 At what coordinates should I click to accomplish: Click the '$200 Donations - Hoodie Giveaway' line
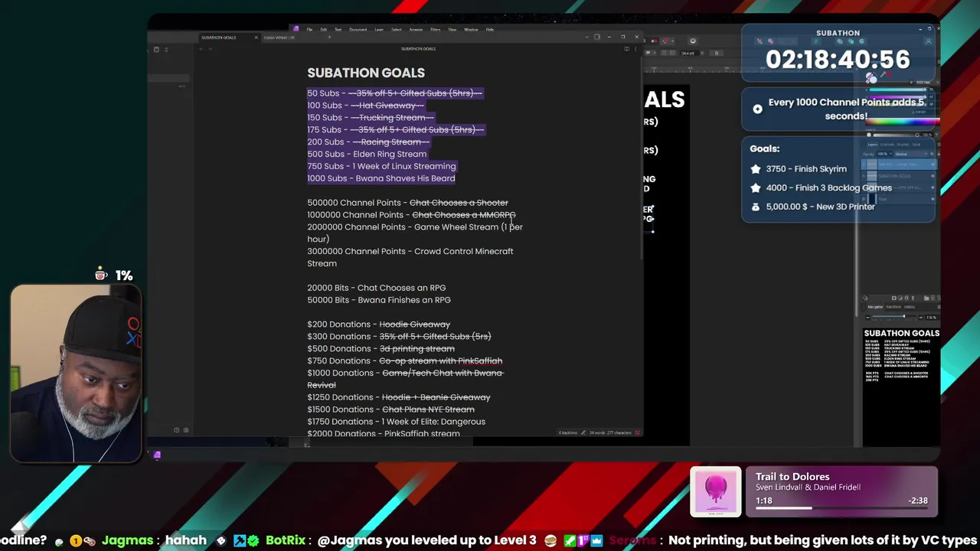tap(378, 324)
